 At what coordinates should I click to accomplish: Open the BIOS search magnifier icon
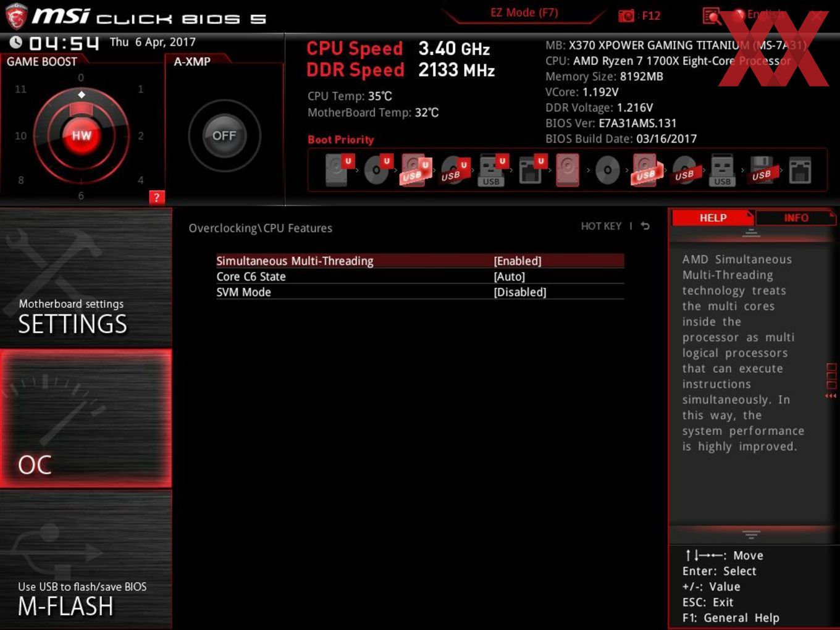(x=711, y=15)
